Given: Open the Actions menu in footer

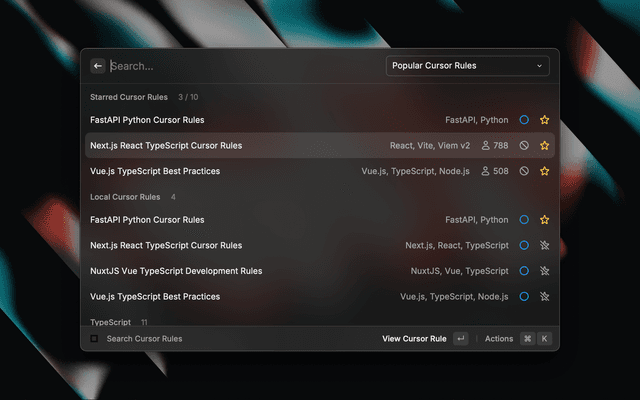Looking at the screenshot, I should (x=498, y=339).
